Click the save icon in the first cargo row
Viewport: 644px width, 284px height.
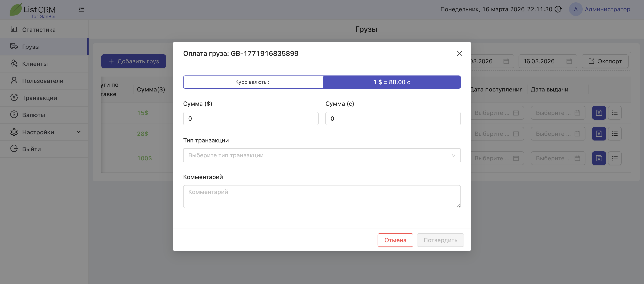pyautogui.click(x=599, y=113)
